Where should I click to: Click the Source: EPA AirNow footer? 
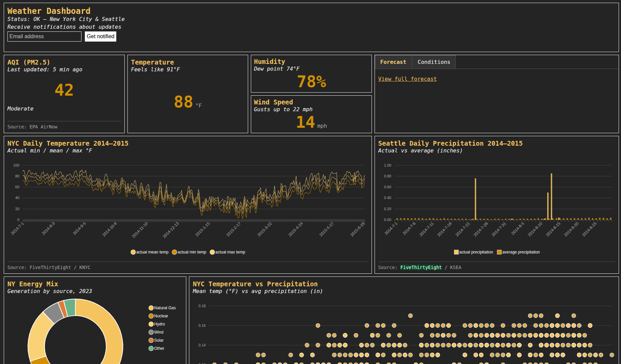[x=32, y=127]
